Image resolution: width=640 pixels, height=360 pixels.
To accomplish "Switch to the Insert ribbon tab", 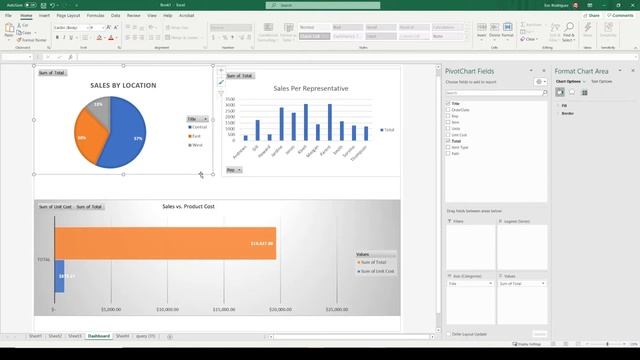I will tap(44, 16).
